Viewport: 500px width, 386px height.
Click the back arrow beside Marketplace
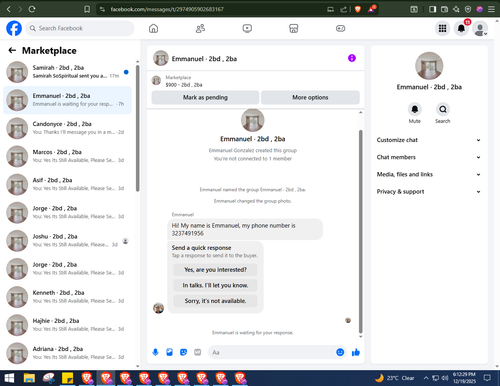pos(12,50)
